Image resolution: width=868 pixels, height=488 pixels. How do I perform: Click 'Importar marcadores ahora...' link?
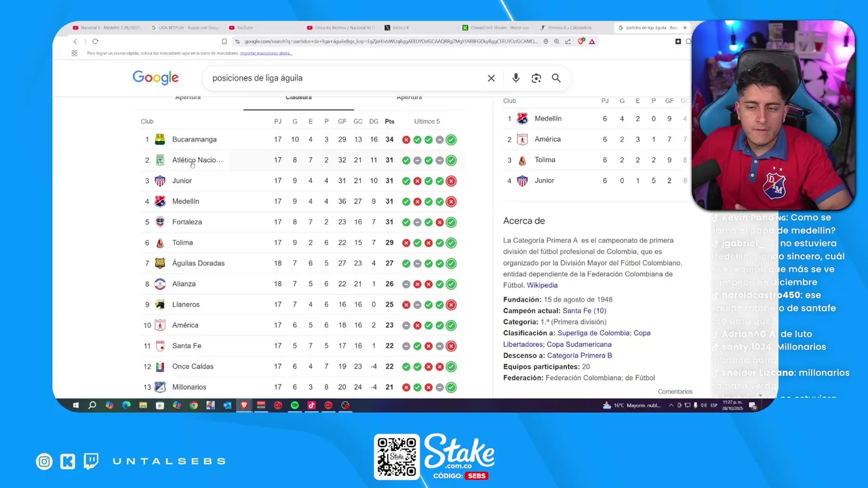click(266, 53)
